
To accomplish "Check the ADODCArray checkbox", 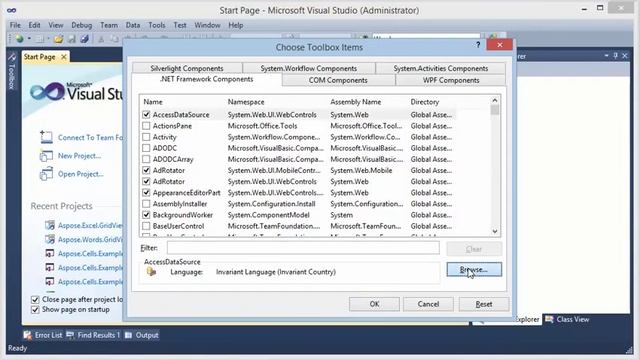I will click(x=146, y=159).
